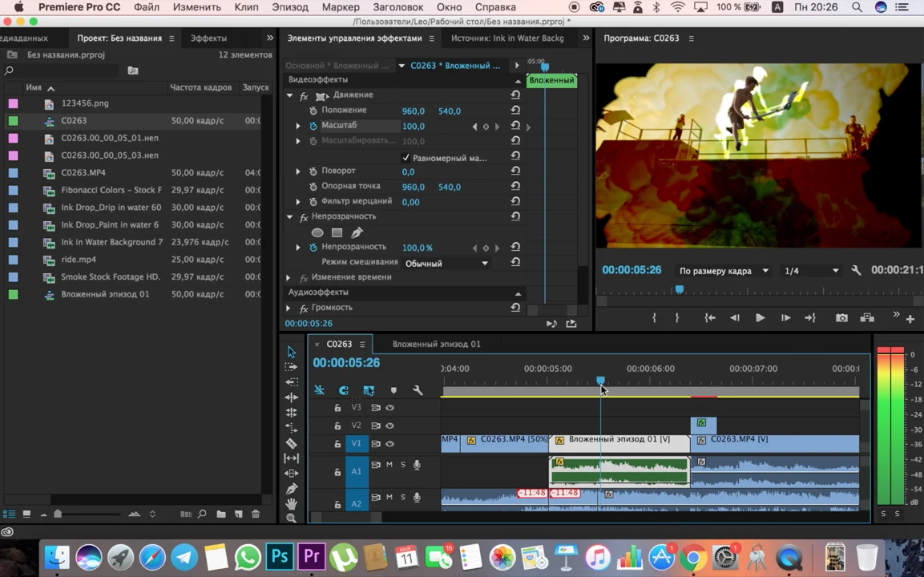Mute audio track A1

pyautogui.click(x=389, y=465)
